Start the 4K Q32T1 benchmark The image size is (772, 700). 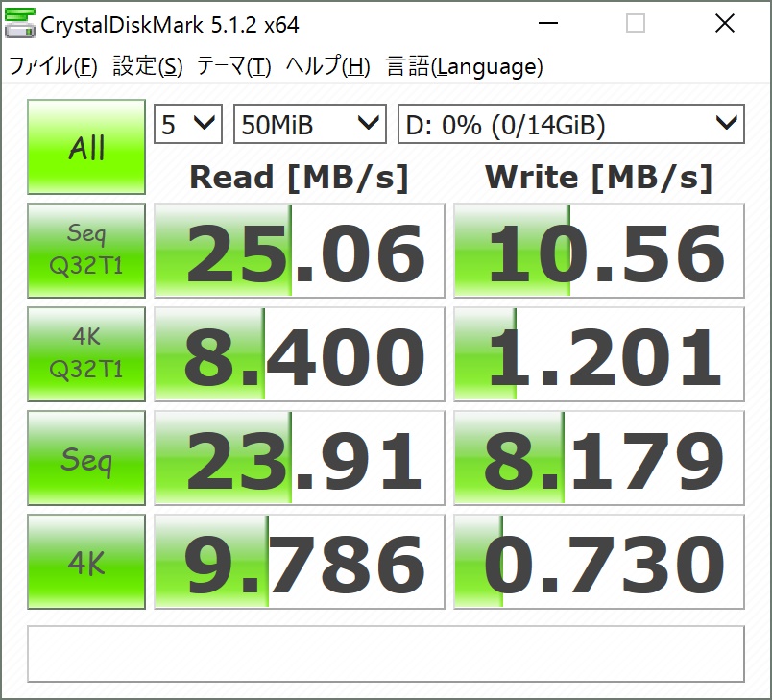click(86, 354)
